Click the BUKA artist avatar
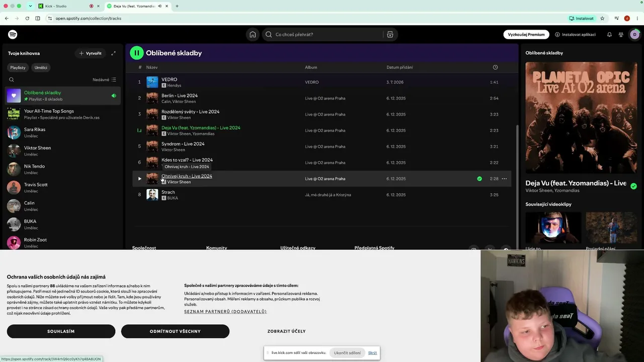The height and width of the screenshot is (362, 644). (14, 224)
